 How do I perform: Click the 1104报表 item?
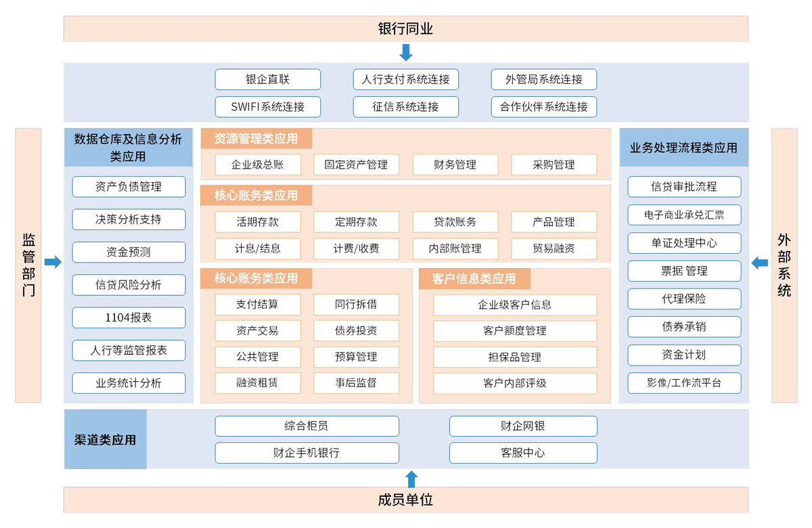pos(129,317)
